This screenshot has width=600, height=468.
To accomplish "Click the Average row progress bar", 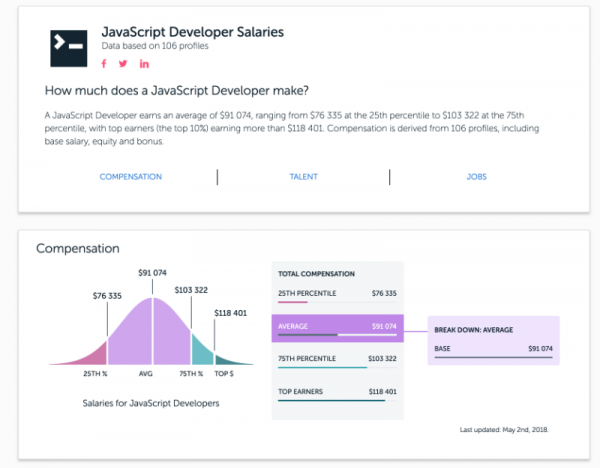I will click(335, 335).
